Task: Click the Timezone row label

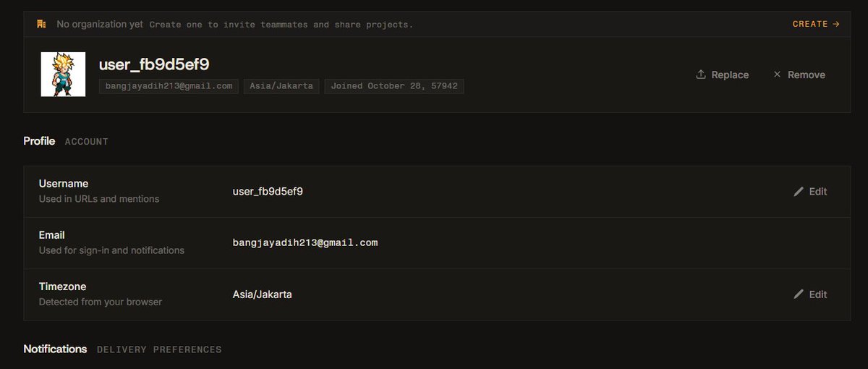Action: pyautogui.click(x=63, y=287)
